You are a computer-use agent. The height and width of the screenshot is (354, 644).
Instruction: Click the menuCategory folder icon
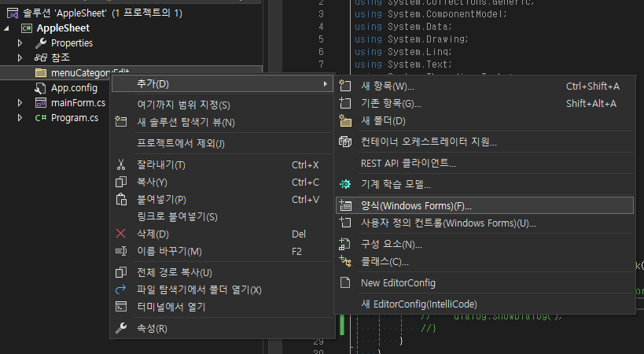coord(41,72)
